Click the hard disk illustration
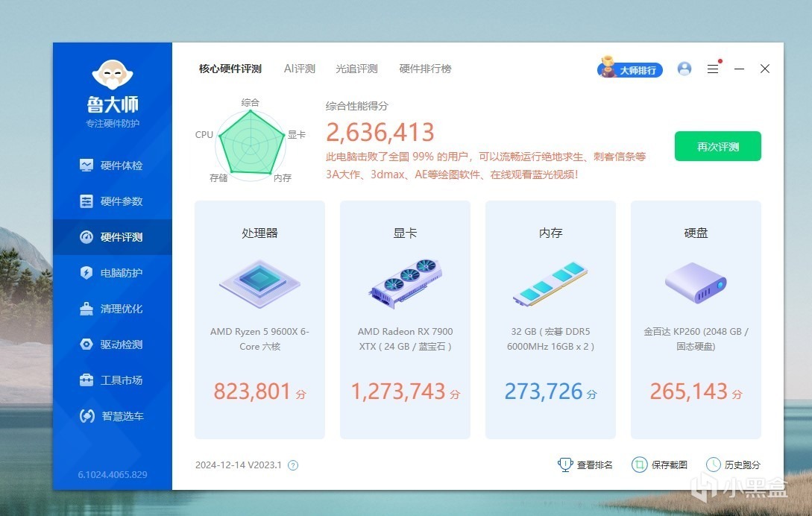The image size is (812, 516). 696,283
